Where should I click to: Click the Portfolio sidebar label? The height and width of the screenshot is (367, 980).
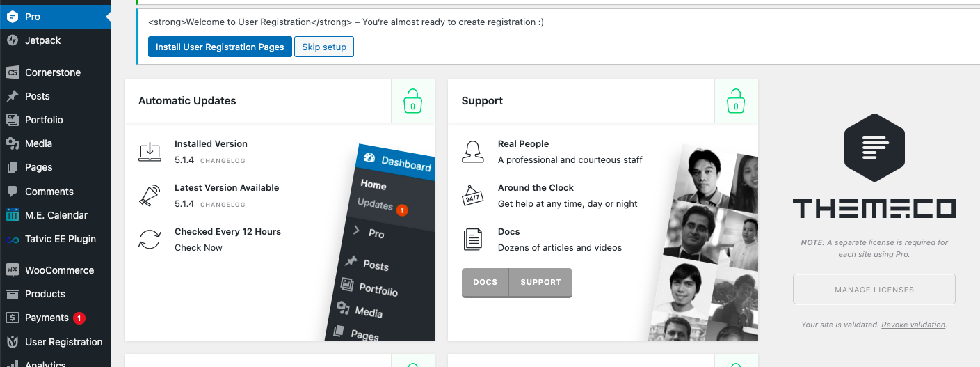(44, 120)
